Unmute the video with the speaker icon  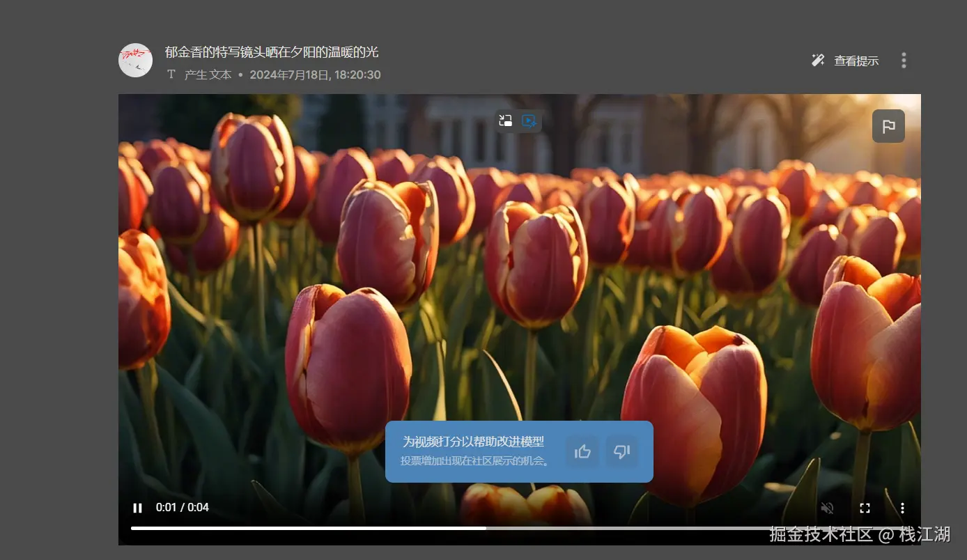pyautogui.click(x=827, y=508)
